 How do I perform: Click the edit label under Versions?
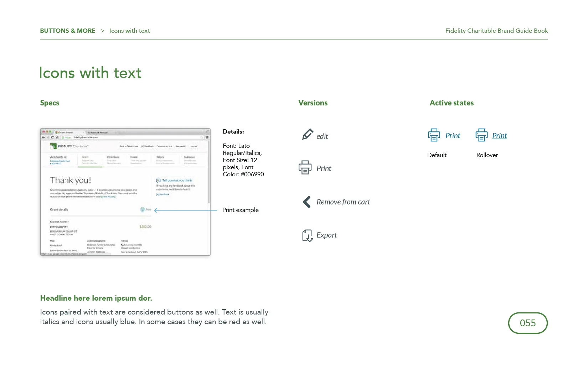322,136
